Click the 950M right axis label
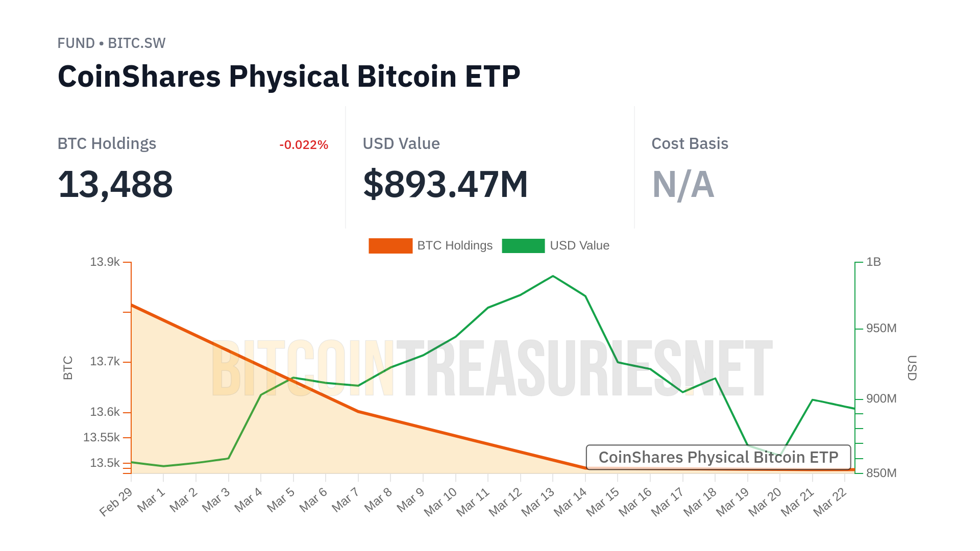 (881, 329)
